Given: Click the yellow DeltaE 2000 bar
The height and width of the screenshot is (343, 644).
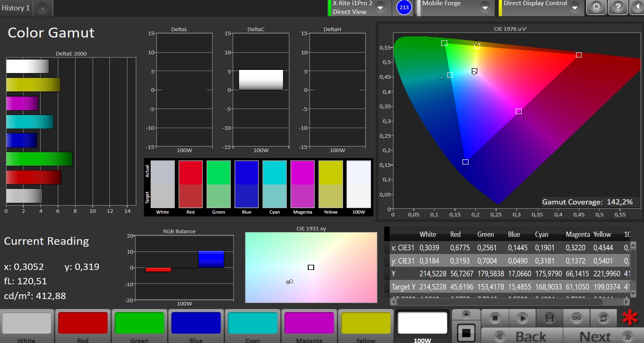Looking at the screenshot, I should tap(34, 85).
